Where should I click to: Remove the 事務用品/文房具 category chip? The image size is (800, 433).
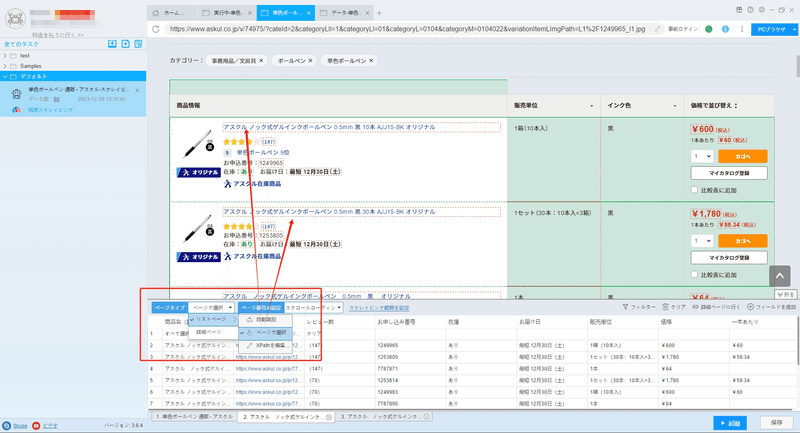261,61
